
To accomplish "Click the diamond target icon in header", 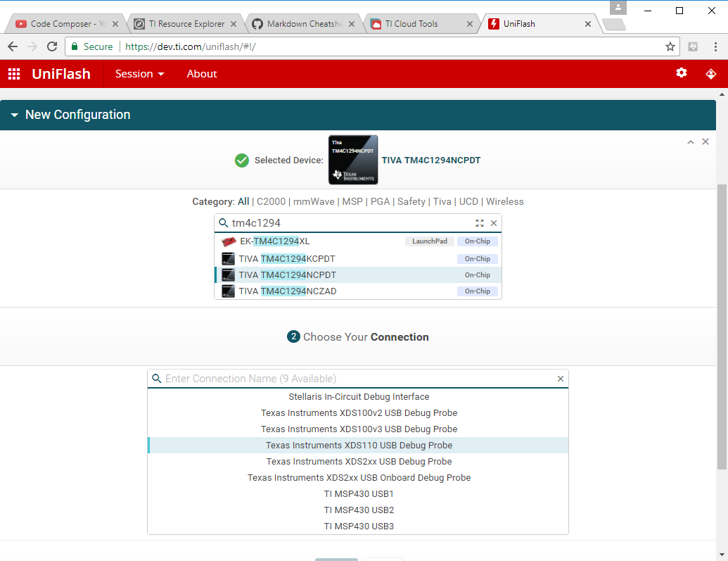I will (711, 74).
